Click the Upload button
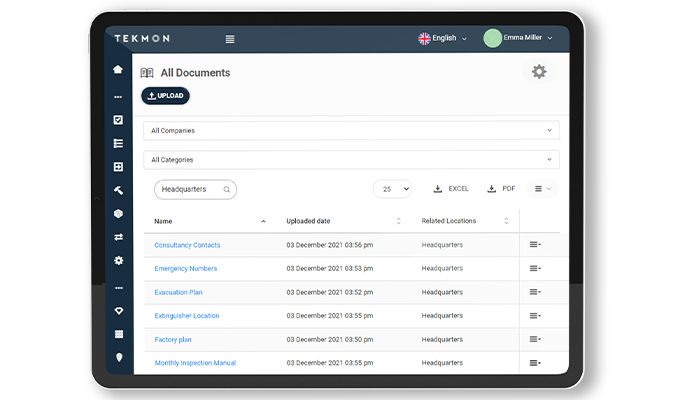 165,96
